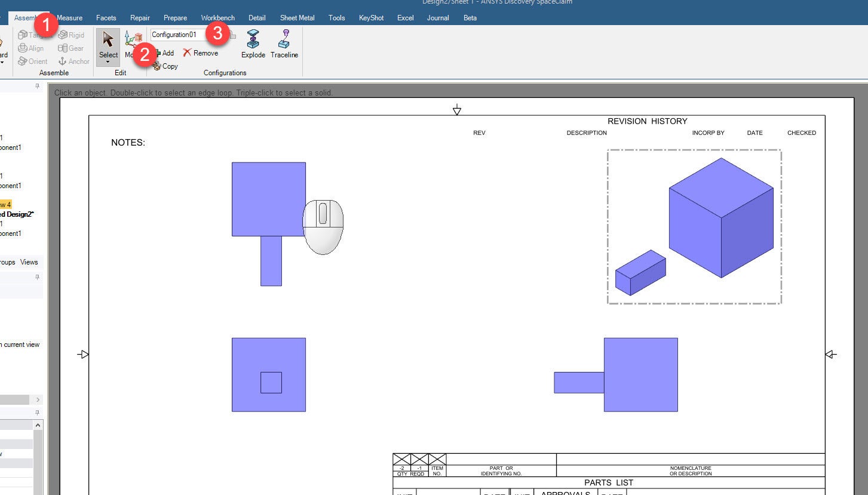Remove the current configuration

[201, 53]
